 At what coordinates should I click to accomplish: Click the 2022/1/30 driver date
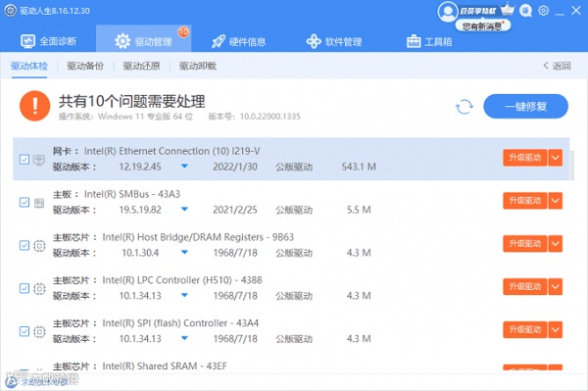[235, 167]
